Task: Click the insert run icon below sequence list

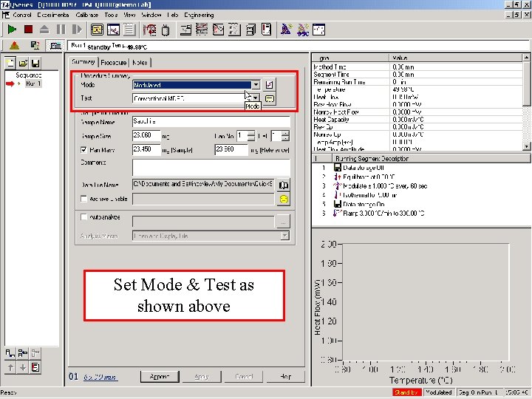Action: tap(23, 353)
